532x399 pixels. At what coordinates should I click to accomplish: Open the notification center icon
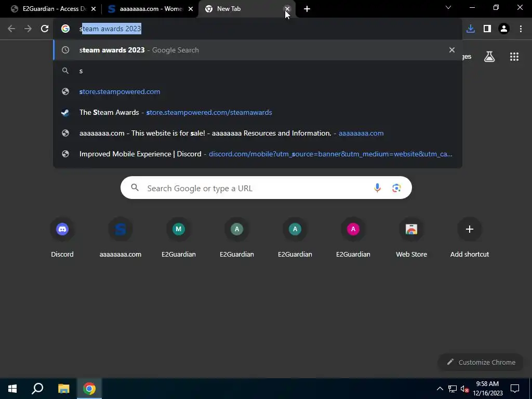(515, 389)
